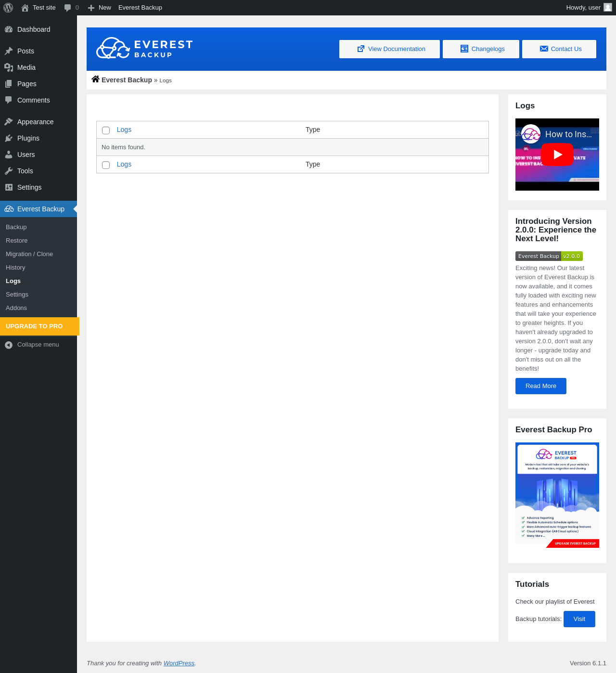Click the Read More button
The height and width of the screenshot is (673, 616).
click(x=541, y=386)
